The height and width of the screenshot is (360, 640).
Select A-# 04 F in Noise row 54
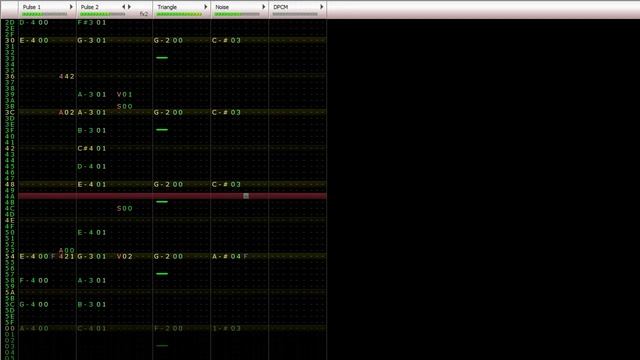(230, 256)
